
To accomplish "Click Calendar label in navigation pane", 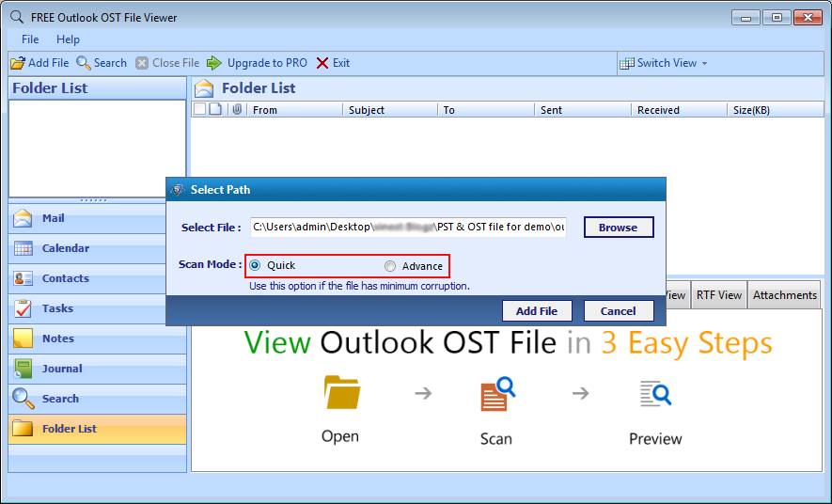I will click(x=66, y=248).
